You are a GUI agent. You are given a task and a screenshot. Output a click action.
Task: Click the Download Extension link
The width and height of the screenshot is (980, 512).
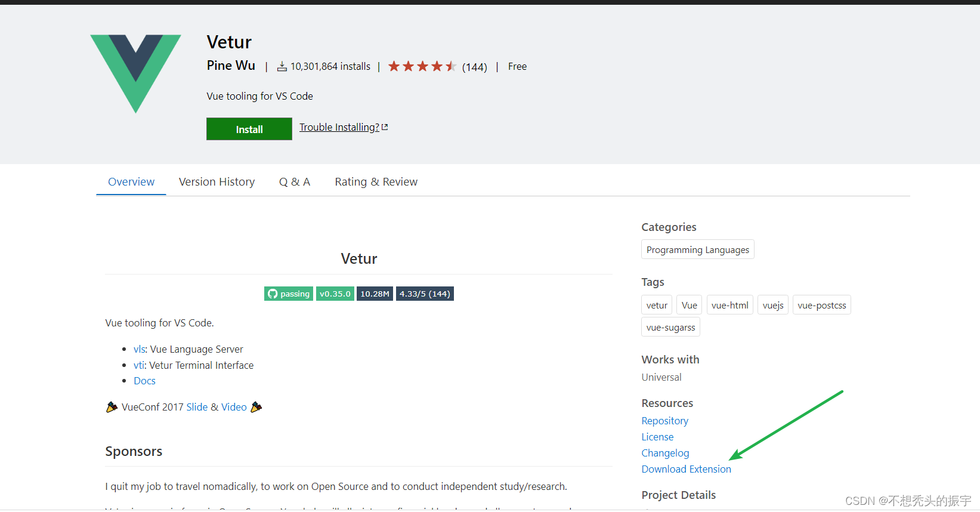click(686, 469)
